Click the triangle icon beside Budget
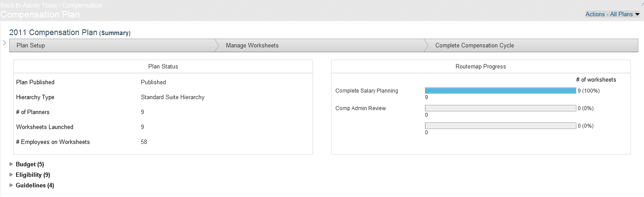Image resolution: width=644 pixels, height=197 pixels. (11, 164)
